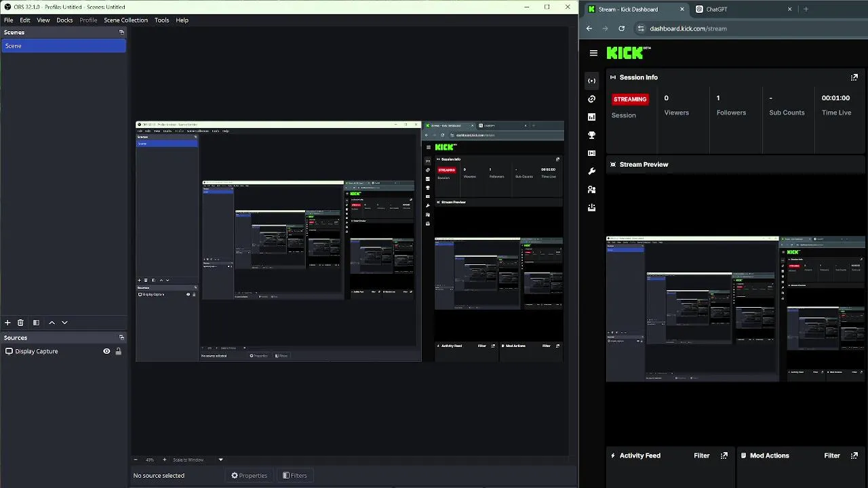Move scene down with down arrow
868x488 pixels.
coord(64,323)
